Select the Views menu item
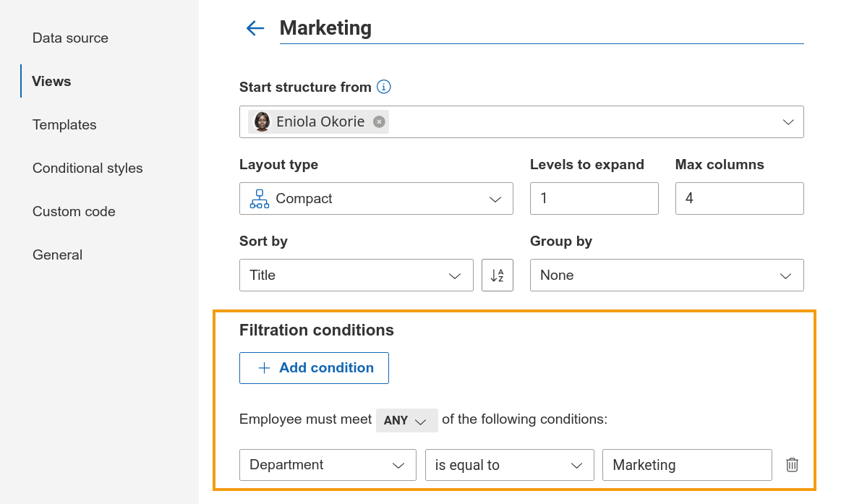The height and width of the screenshot is (504, 841). tap(51, 82)
